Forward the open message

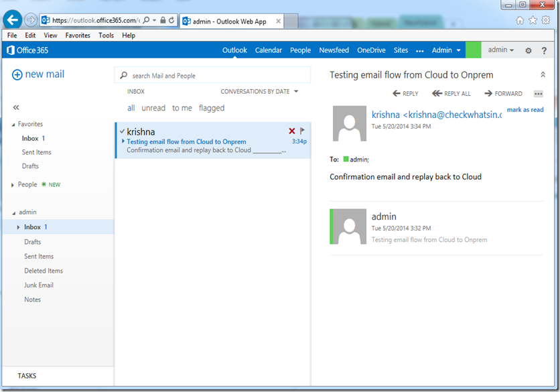503,94
